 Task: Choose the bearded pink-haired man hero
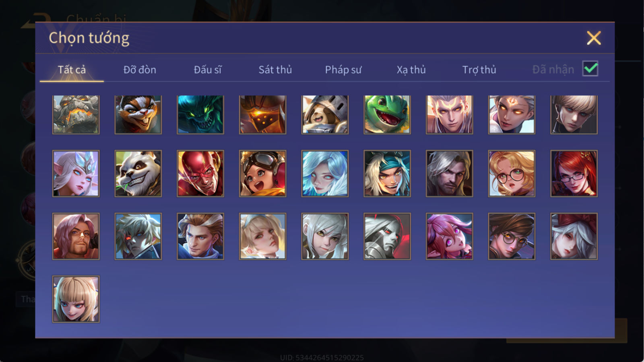(x=76, y=236)
